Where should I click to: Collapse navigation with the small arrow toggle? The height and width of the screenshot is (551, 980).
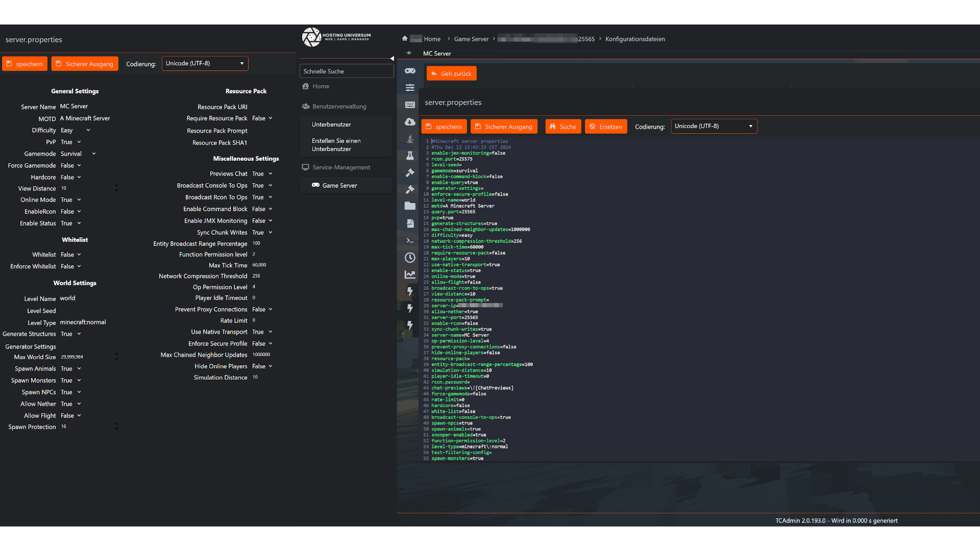click(x=392, y=59)
